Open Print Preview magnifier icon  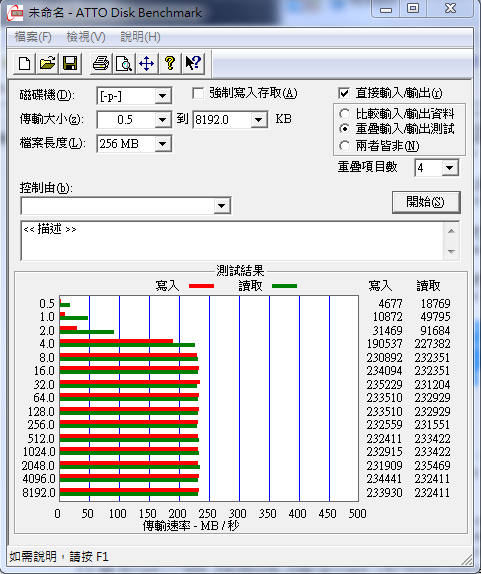124,64
